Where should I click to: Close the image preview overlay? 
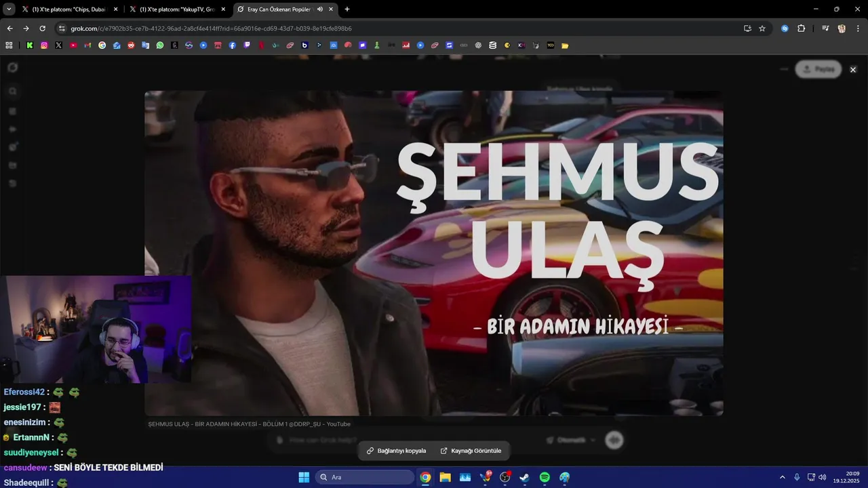(853, 70)
